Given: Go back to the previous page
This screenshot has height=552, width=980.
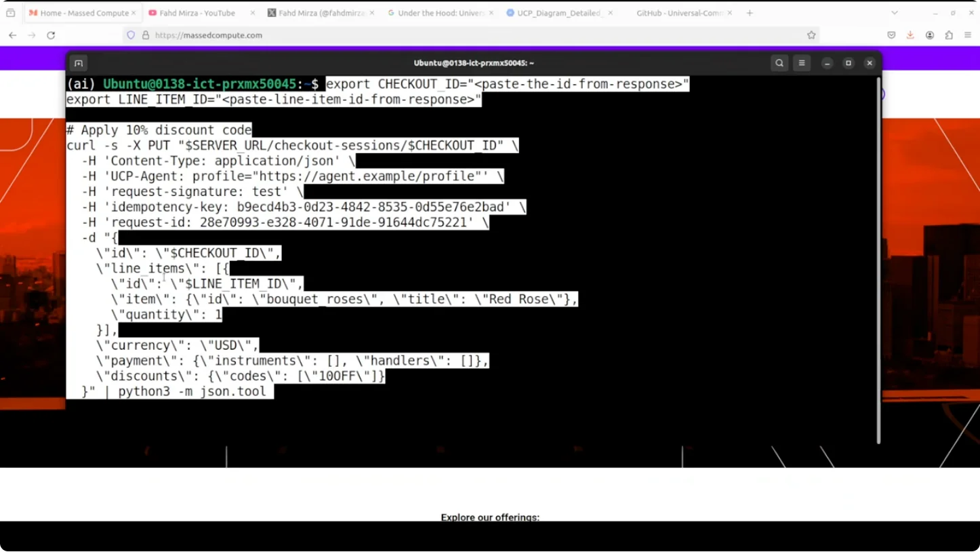Looking at the screenshot, I should 13,35.
